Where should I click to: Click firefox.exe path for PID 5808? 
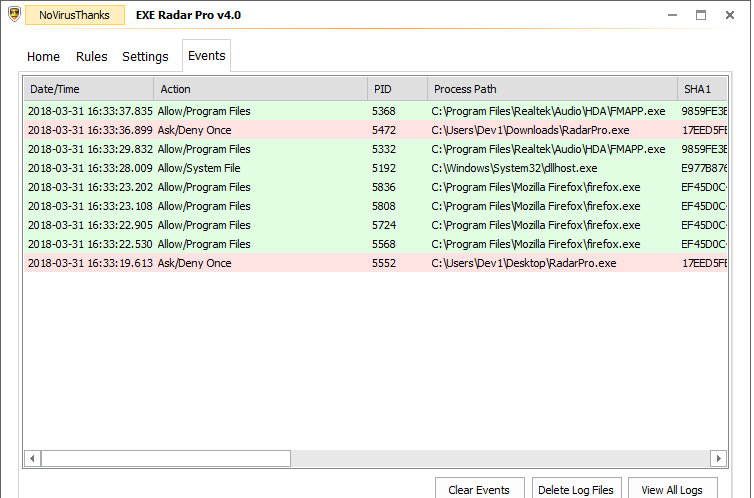[536, 206]
